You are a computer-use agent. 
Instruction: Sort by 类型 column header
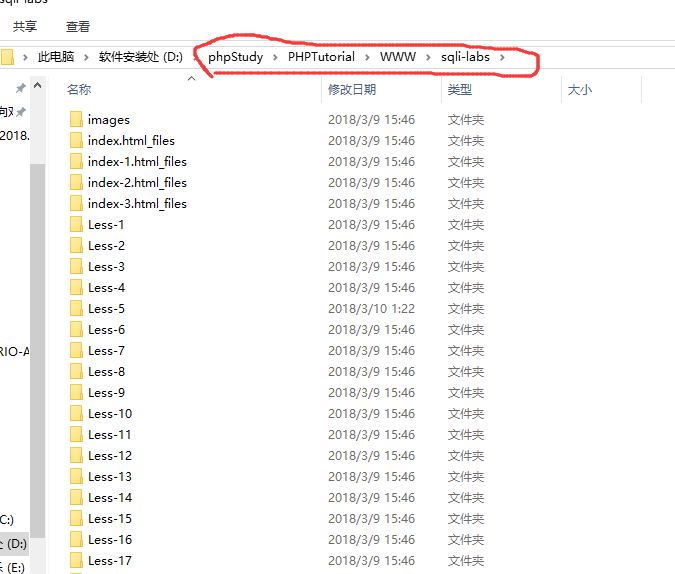[460, 90]
